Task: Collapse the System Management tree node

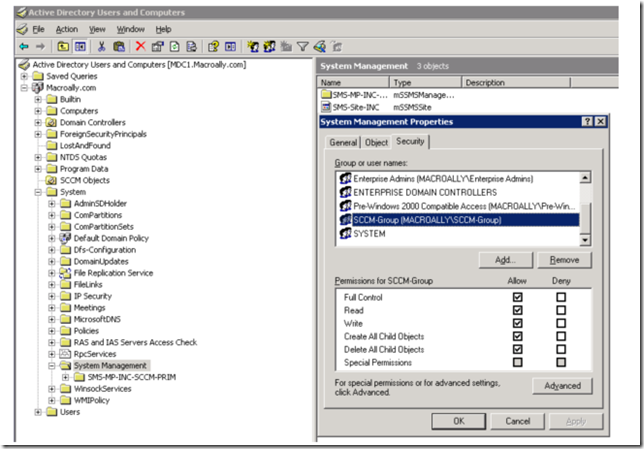Action: pyautogui.click(x=52, y=366)
